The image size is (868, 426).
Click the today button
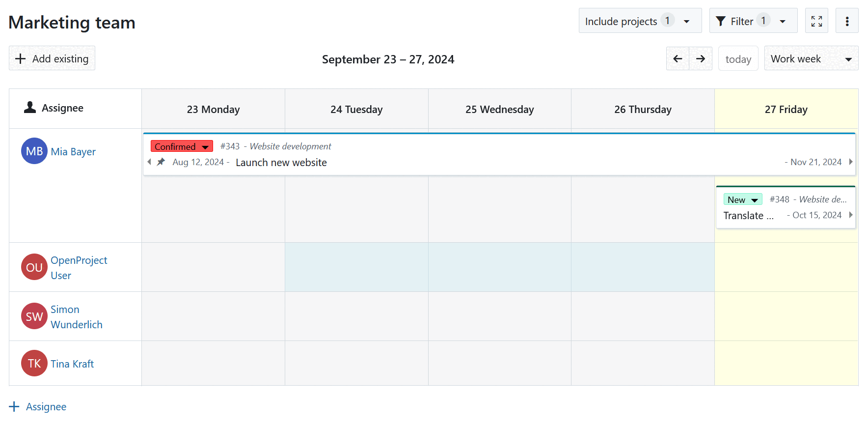pos(738,59)
